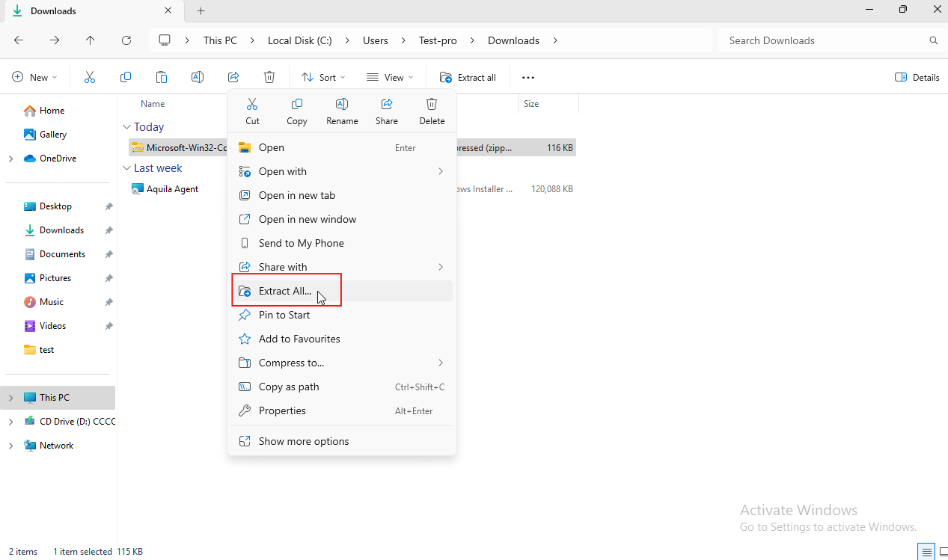Click the New button in toolbar
Image resolution: width=948 pixels, height=560 pixels.
click(35, 77)
